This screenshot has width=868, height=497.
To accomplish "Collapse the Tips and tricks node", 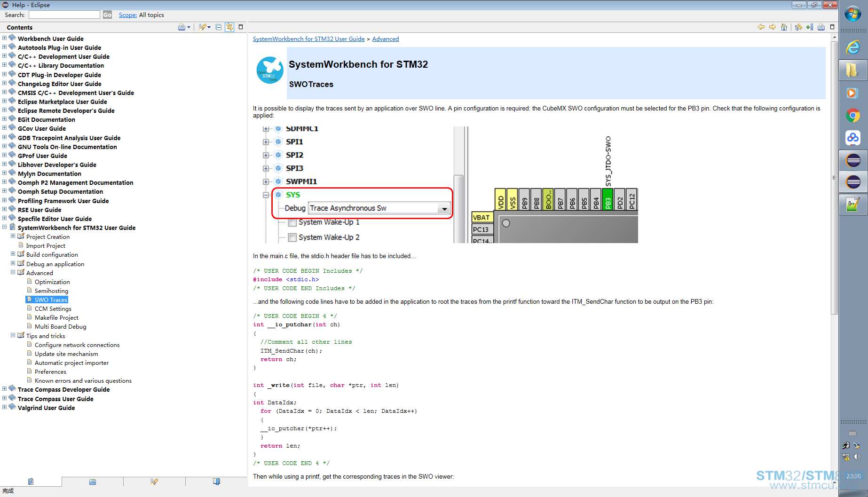I will pos(13,335).
